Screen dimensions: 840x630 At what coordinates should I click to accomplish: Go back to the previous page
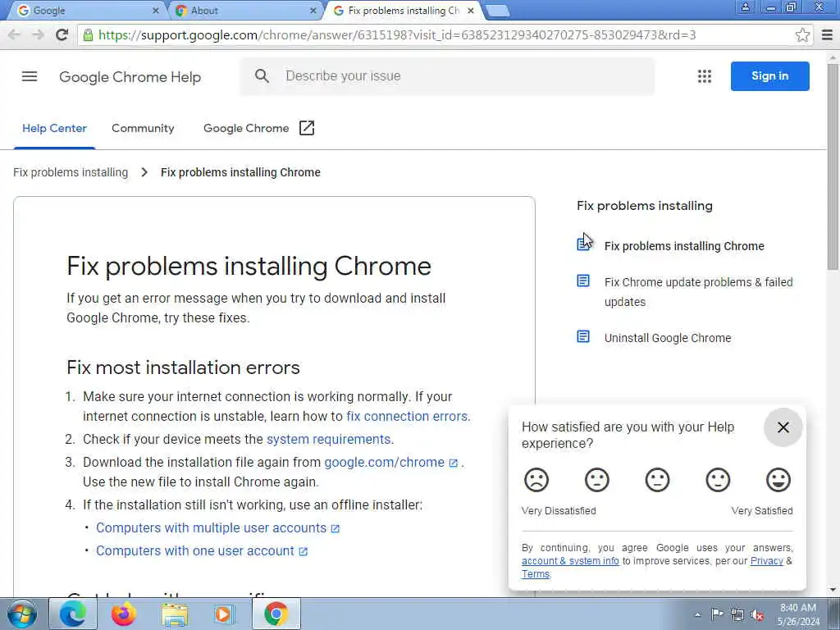14,35
